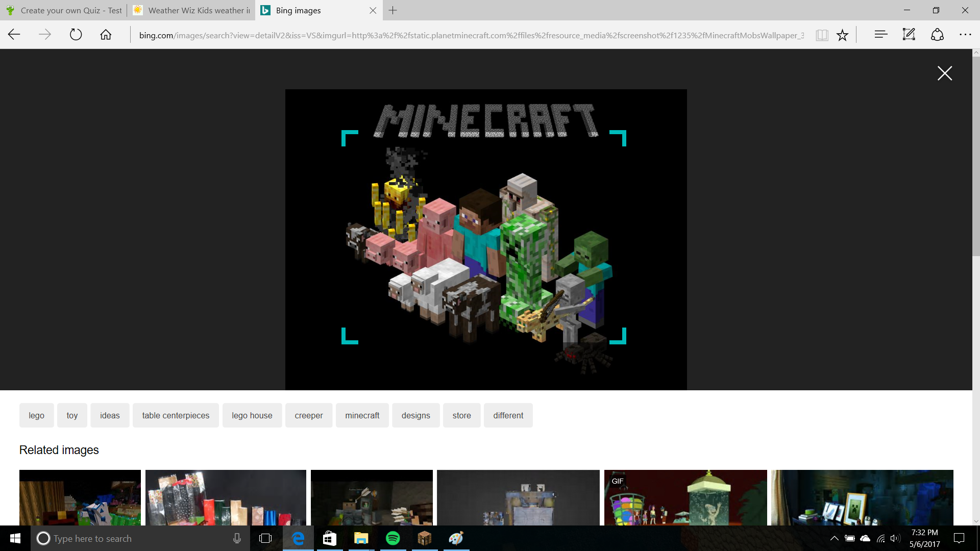Select the bottom-right visual search crop handle

pyautogui.click(x=618, y=336)
